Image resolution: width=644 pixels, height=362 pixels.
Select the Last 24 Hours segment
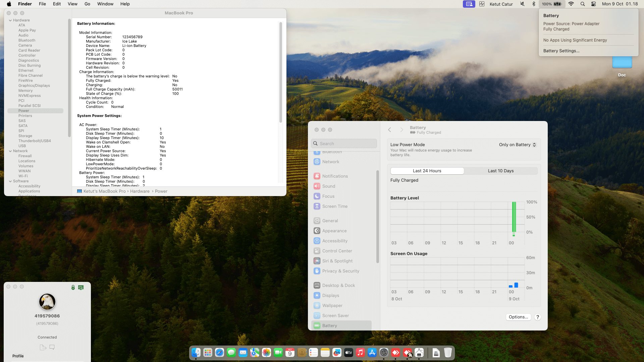coord(427,171)
